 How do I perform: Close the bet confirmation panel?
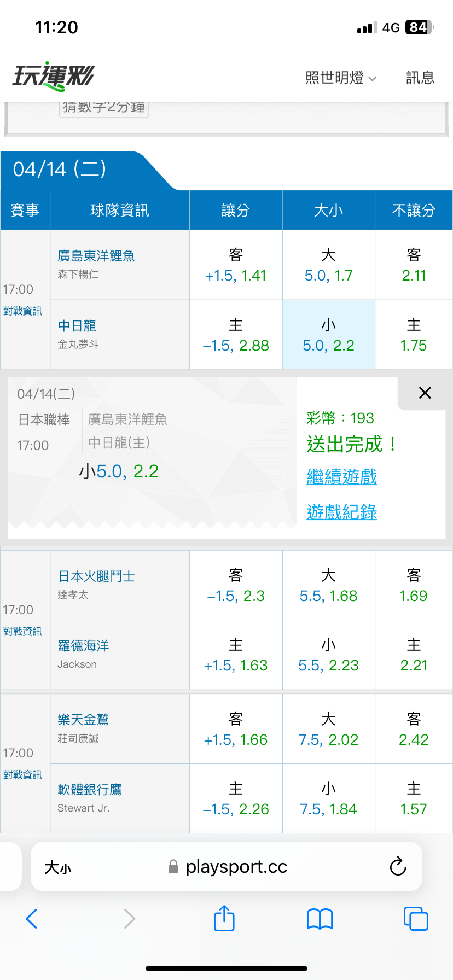coord(425,393)
